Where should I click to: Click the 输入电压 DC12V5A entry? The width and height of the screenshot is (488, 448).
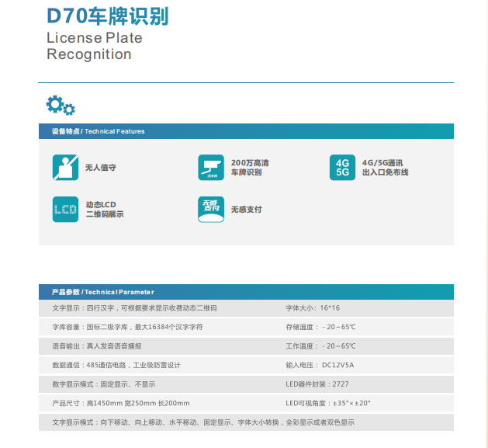[x=320, y=365]
